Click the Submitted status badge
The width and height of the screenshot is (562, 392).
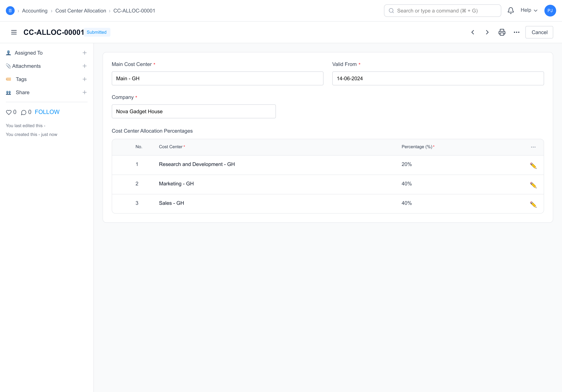point(97,32)
